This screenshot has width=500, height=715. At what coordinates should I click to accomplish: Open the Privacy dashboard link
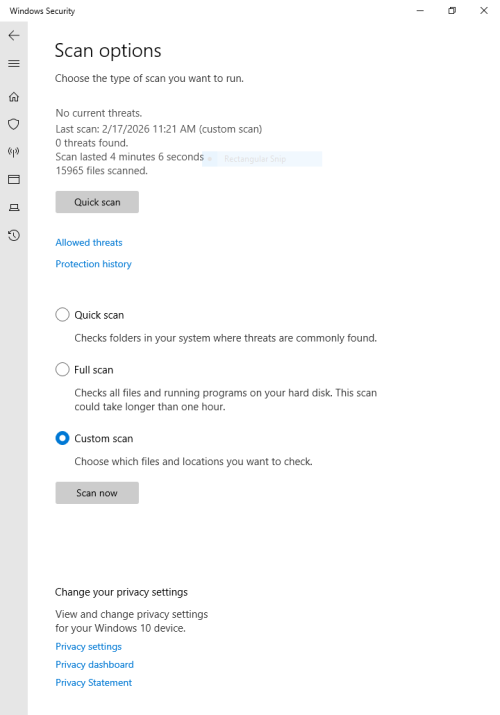coord(94,664)
